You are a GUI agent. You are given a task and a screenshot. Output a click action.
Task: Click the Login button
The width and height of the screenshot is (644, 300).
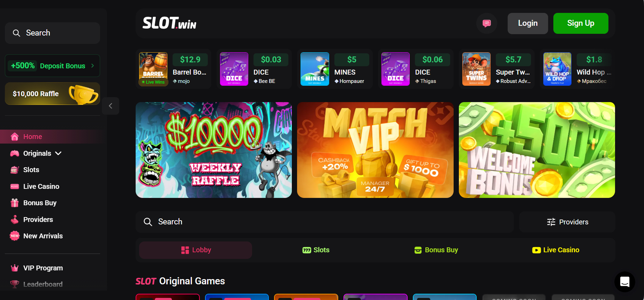(528, 23)
